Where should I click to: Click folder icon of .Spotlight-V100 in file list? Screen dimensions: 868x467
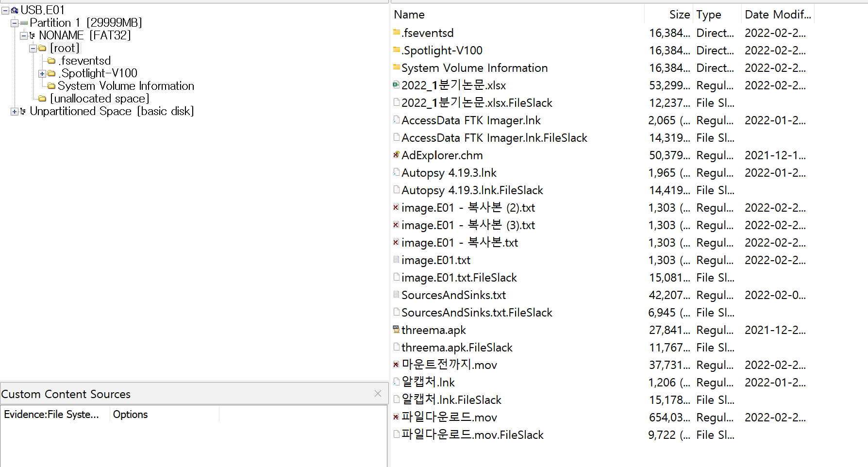pos(397,50)
